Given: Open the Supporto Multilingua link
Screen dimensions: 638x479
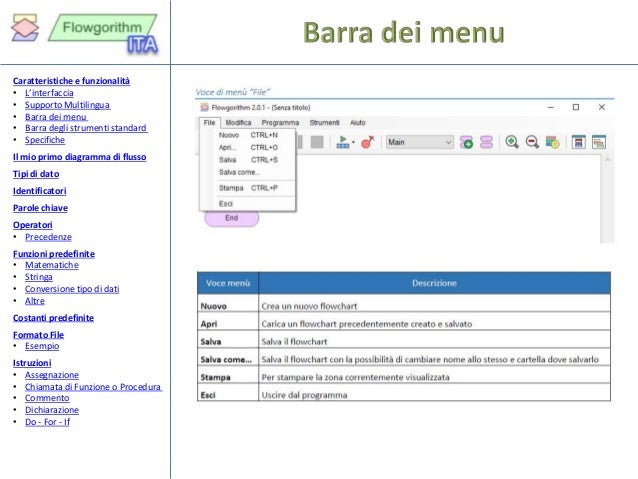Looking at the screenshot, I should (x=68, y=105).
